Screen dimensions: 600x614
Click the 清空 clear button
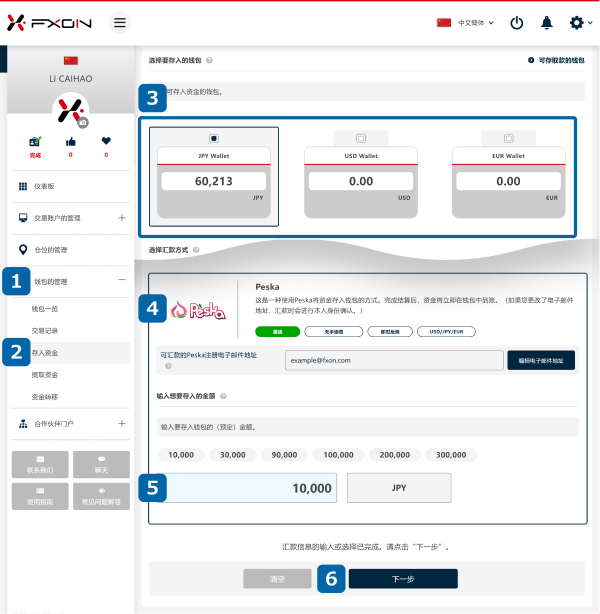coord(277,579)
